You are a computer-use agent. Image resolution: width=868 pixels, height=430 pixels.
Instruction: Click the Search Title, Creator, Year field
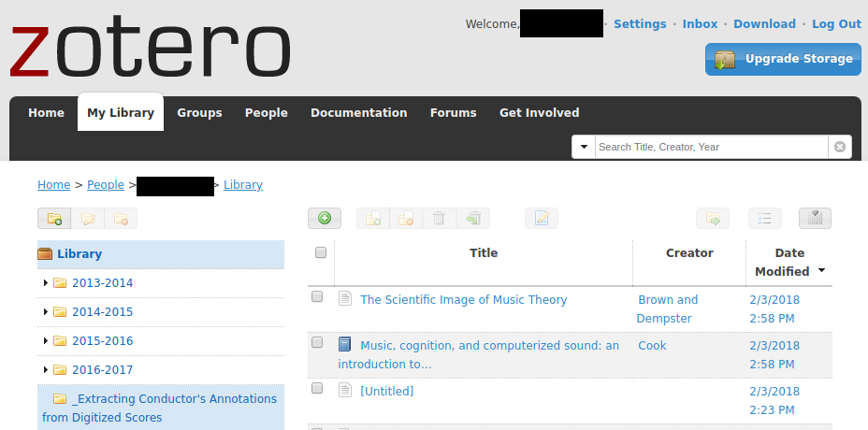click(711, 147)
